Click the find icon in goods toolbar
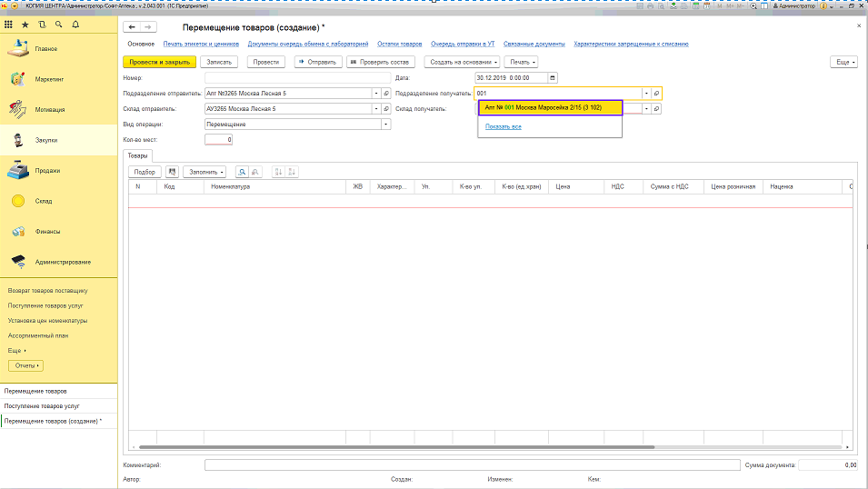The height and width of the screenshot is (489, 868). pos(241,172)
